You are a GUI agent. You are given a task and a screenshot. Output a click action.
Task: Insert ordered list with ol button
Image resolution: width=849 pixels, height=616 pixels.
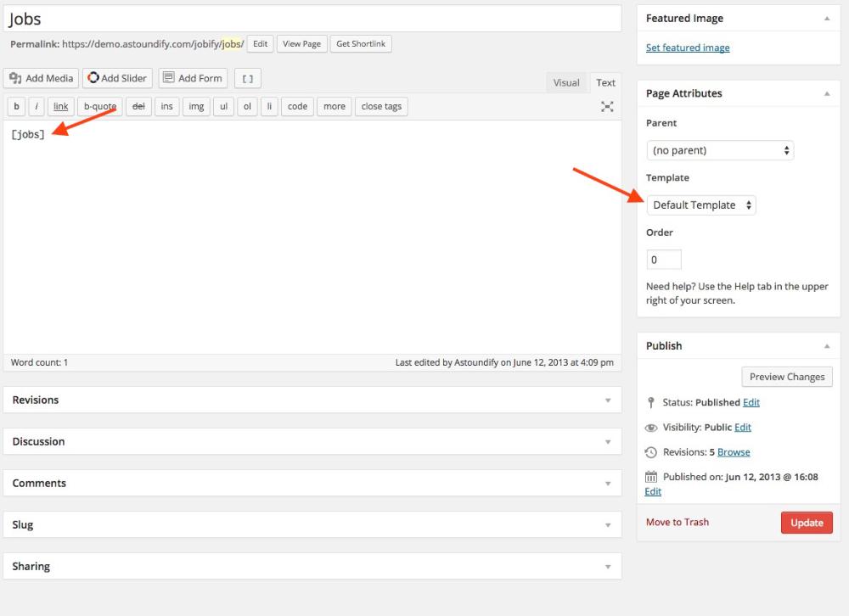(x=247, y=106)
